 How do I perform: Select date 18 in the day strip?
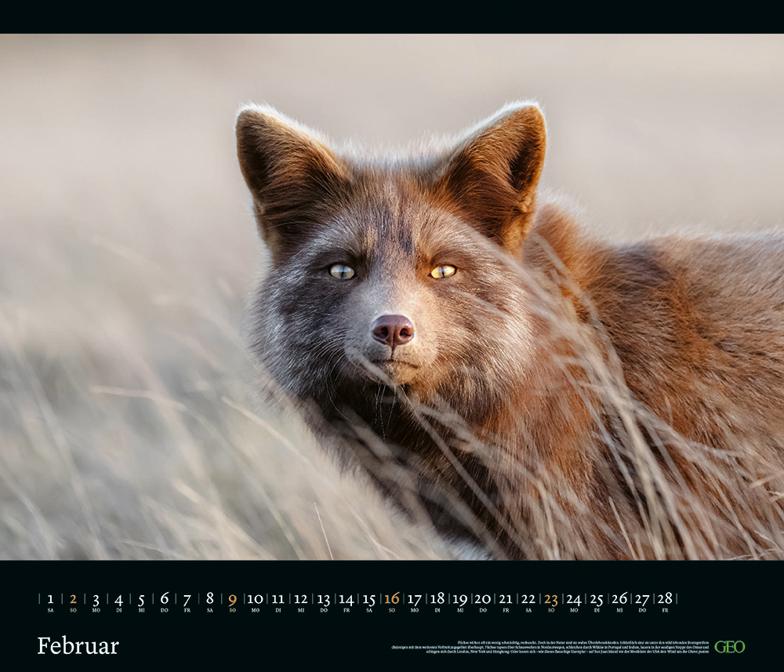click(x=437, y=598)
